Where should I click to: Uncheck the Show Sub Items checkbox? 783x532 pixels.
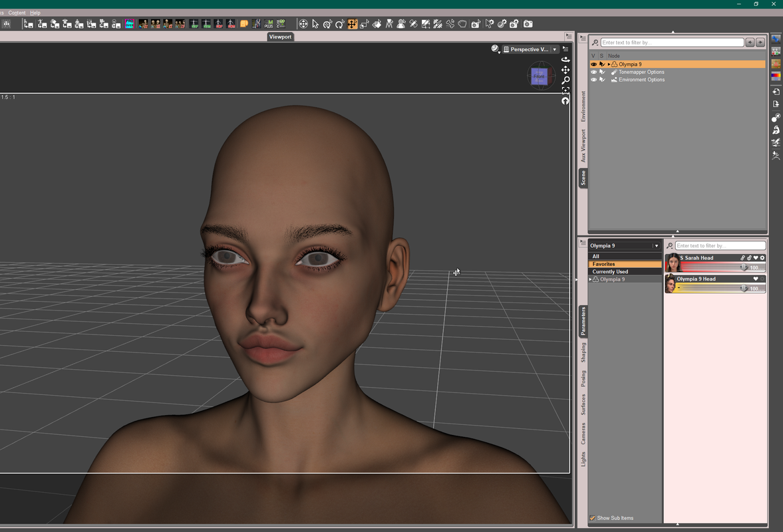click(593, 518)
